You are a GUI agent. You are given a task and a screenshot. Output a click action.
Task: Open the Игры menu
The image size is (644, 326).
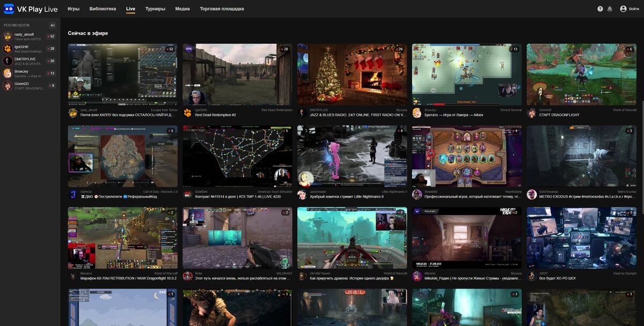point(74,9)
